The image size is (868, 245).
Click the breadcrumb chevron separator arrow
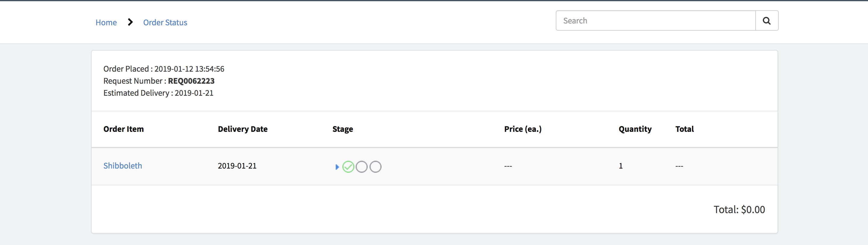[131, 22]
